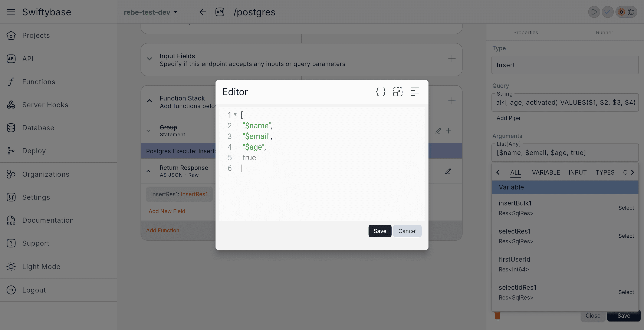Viewport: 644px width, 330px height.
Task: Select the VARIABLE category tab
Action: (x=546, y=172)
